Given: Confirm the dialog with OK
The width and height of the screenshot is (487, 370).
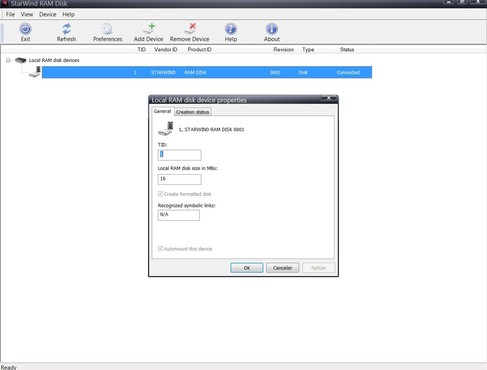Looking at the screenshot, I should [247, 268].
